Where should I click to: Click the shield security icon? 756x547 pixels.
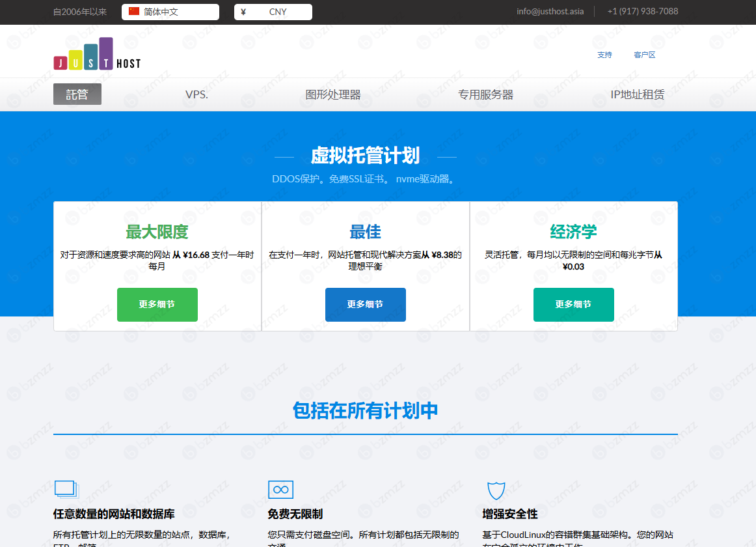pyautogui.click(x=496, y=490)
